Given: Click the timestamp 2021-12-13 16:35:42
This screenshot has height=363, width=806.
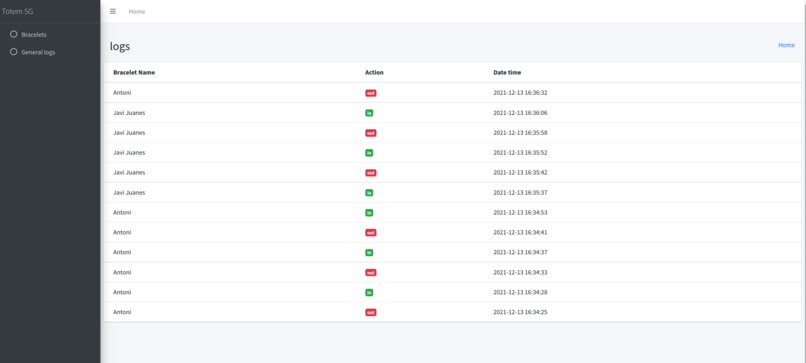Looking at the screenshot, I should (x=520, y=173).
